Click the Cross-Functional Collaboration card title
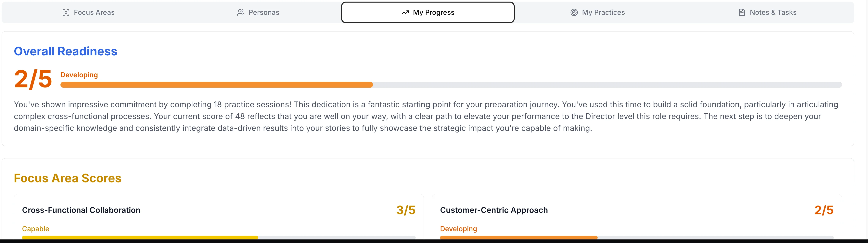 (x=81, y=210)
